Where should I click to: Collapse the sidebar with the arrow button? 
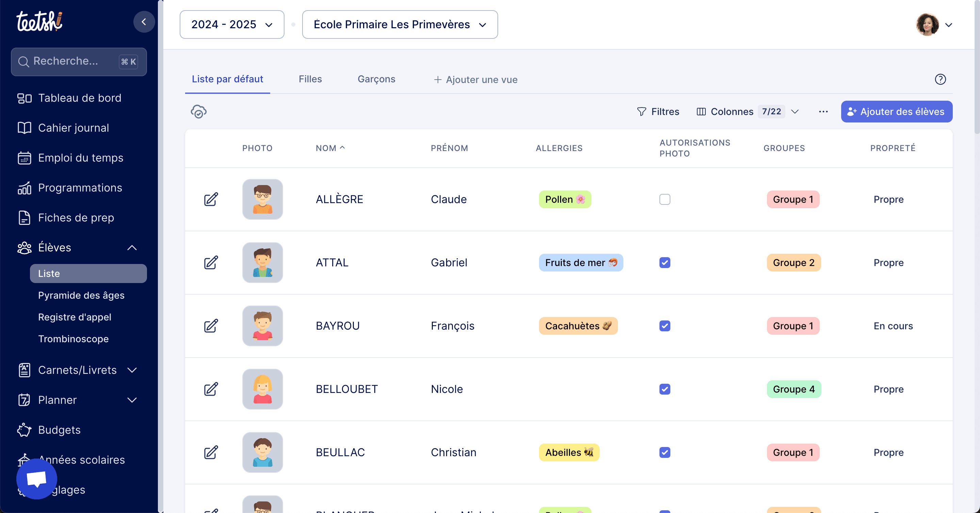coord(144,22)
